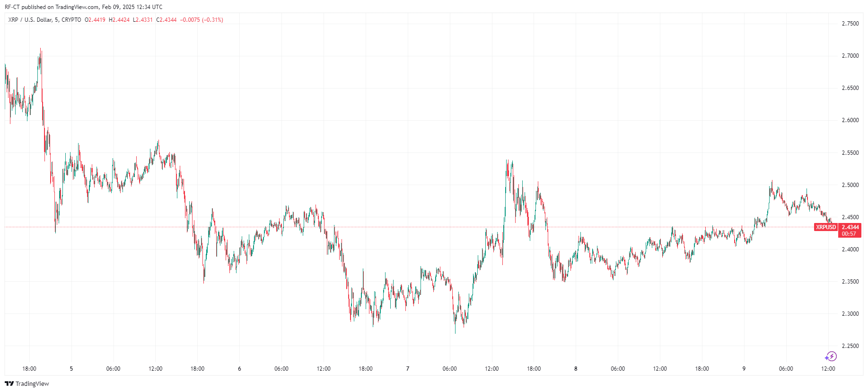This screenshot has height=392, width=868.
Task: Click the 2.2500 price axis label
Action: coord(850,346)
